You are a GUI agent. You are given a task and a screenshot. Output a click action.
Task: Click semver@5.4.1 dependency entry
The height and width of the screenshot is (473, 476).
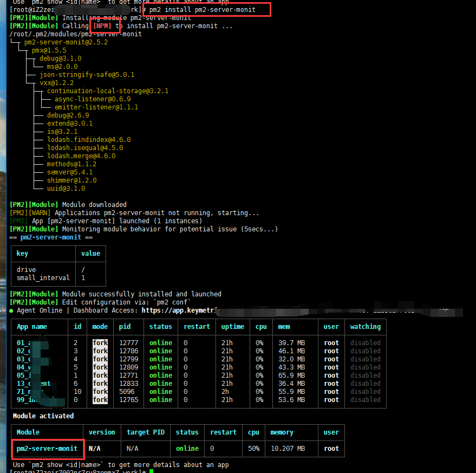(x=70, y=172)
